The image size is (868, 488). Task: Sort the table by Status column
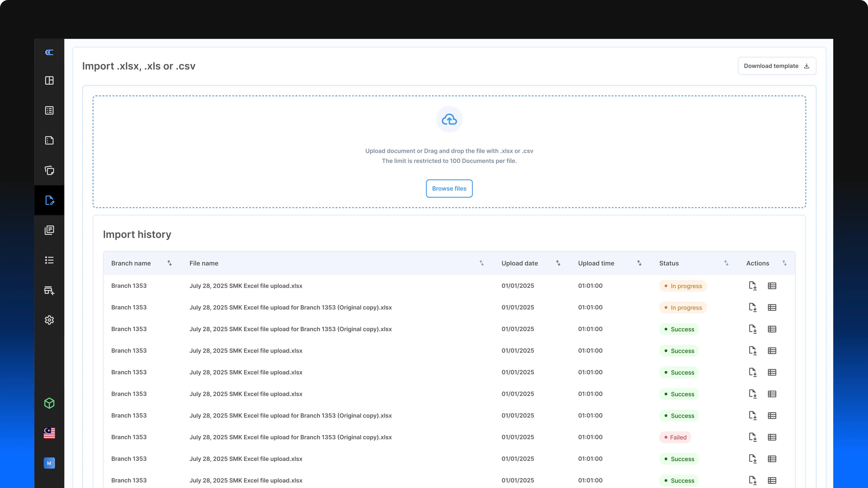click(x=726, y=263)
